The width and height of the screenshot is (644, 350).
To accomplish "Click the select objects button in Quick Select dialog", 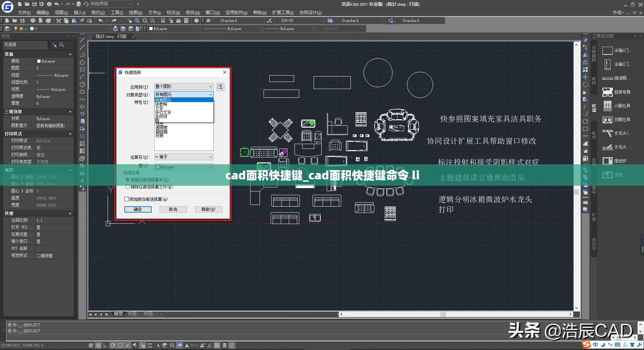I will pos(220,87).
